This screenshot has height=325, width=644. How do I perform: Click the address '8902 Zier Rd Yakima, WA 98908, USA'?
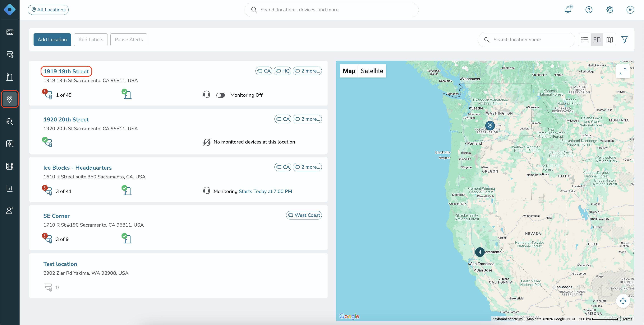click(x=86, y=273)
